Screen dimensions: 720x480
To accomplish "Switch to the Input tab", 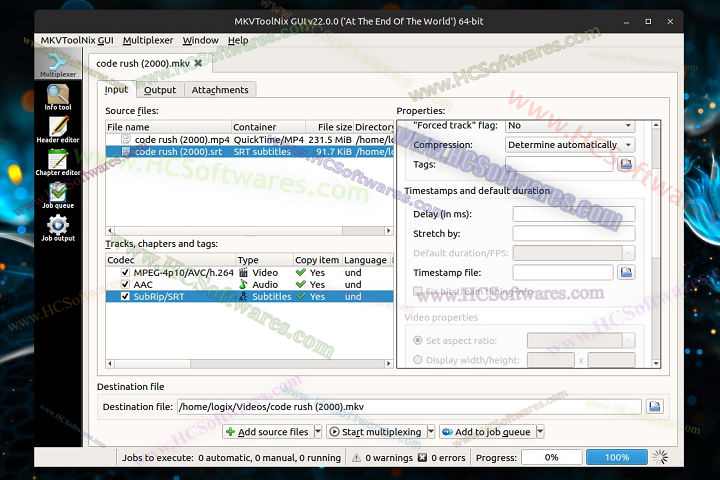I will [116, 89].
